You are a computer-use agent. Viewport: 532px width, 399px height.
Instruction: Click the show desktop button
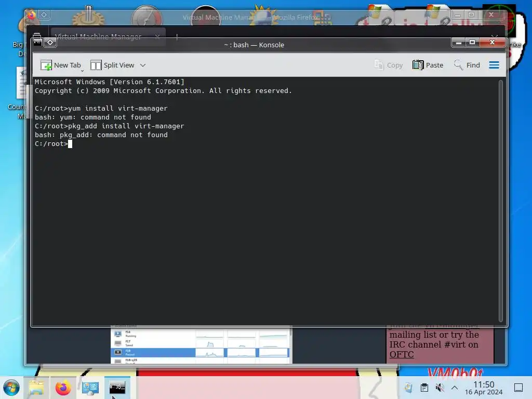point(518,388)
